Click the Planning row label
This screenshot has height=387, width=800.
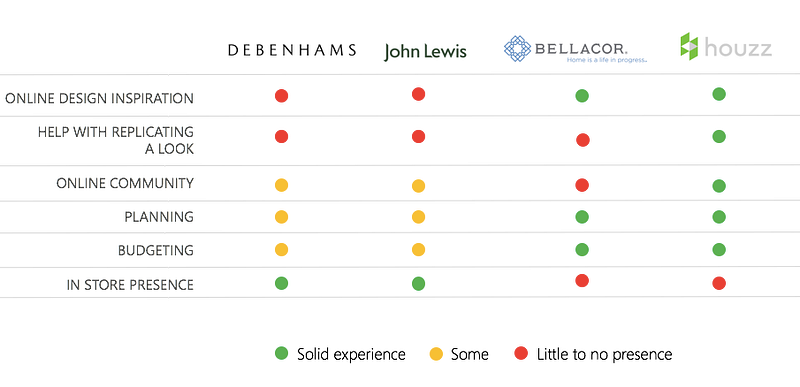tap(159, 217)
